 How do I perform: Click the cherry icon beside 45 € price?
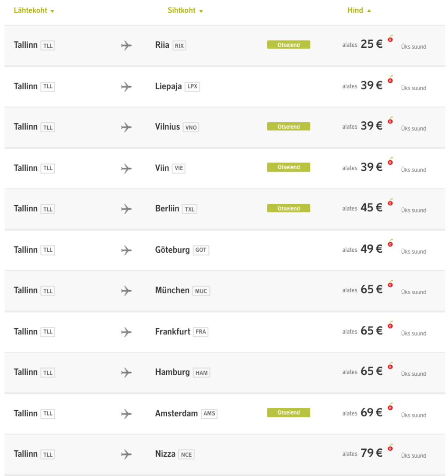pyautogui.click(x=390, y=202)
